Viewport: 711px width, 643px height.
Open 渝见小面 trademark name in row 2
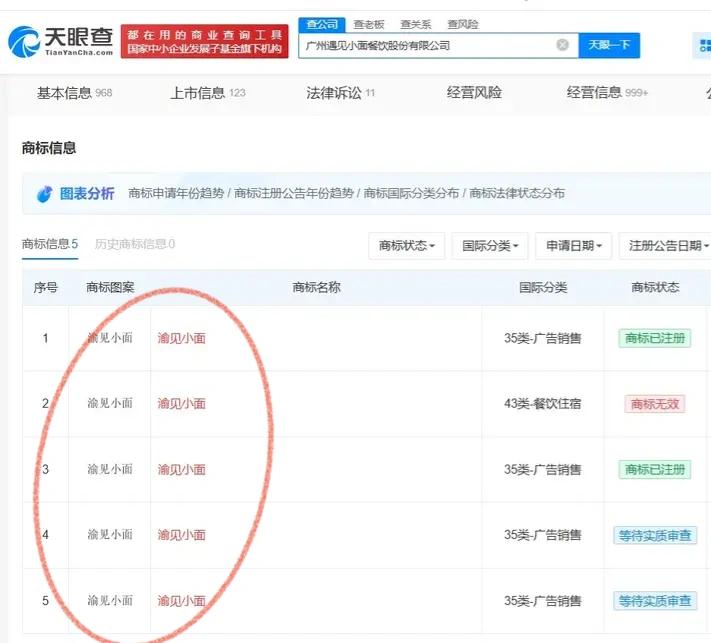(x=181, y=404)
